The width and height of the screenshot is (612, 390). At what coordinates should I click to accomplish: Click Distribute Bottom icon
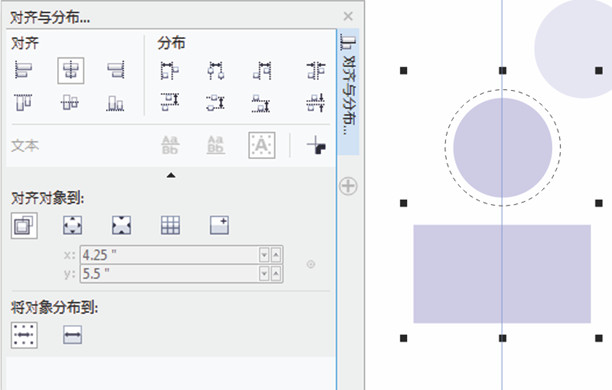click(x=261, y=103)
